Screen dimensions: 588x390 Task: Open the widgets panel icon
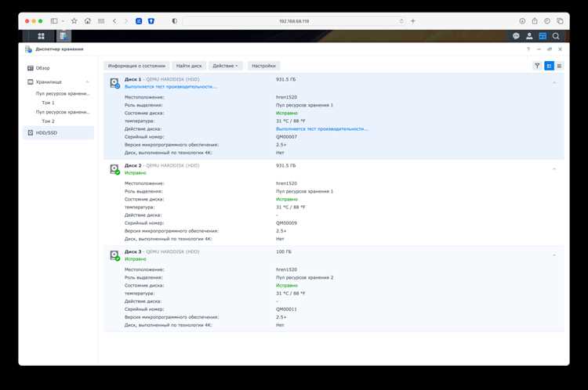543,36
